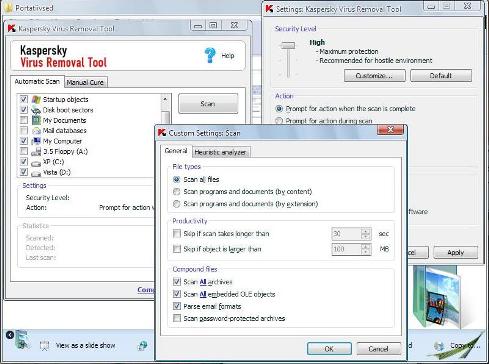Click the "Startup objects" list entry text
Image resolution: width=489 pixels, height=364 pixels.
(x=65, y=99)
